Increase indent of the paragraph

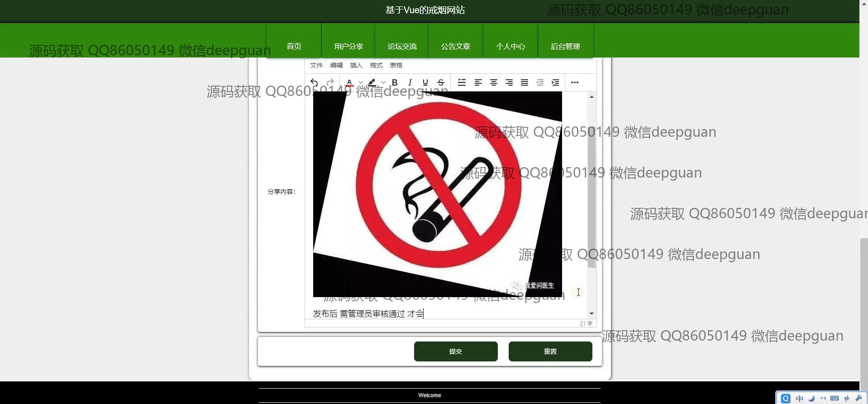pos(555,82)
